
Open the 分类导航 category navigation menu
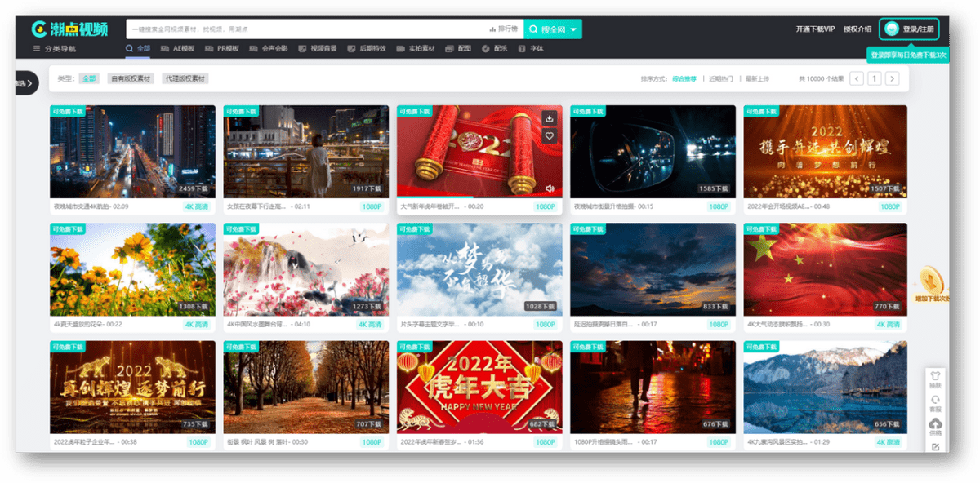[x=55, y=49]
